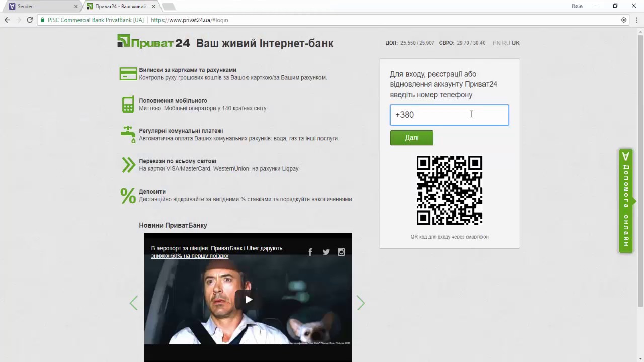Open the Instagram icon on the video

341,252
